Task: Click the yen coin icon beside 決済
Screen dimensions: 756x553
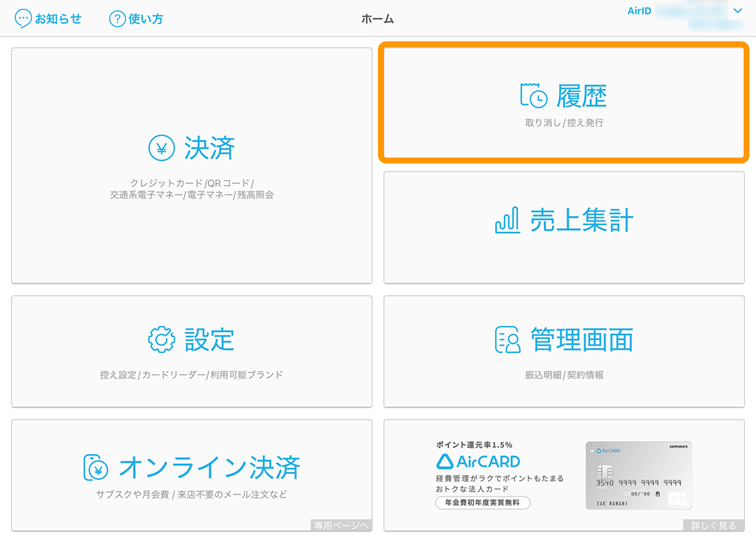Action: pos(161,148)
